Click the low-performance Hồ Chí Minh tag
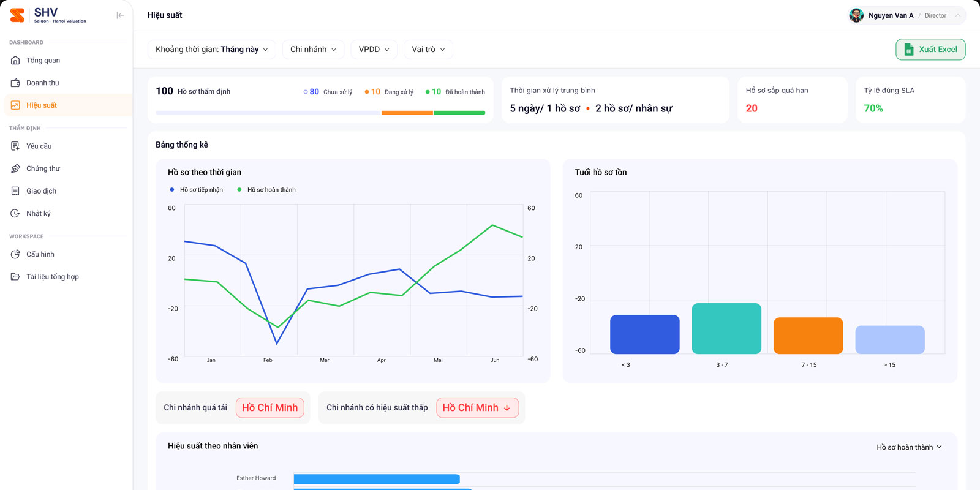Image resolution: width=980 pixels, height=490 pixels. click(x=478, y=408)
